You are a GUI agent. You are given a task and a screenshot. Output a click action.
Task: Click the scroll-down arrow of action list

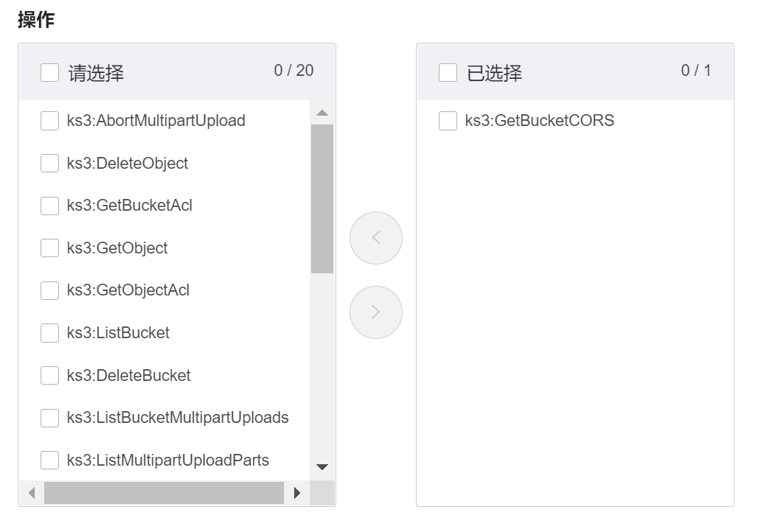click(322, 466)
